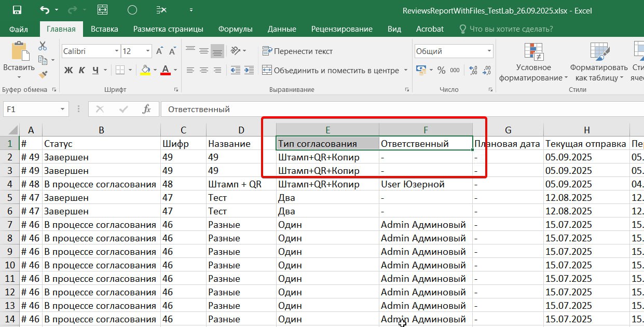Switch to the Разметка страницы tab

pyautogui.click(x=168, y=29)
